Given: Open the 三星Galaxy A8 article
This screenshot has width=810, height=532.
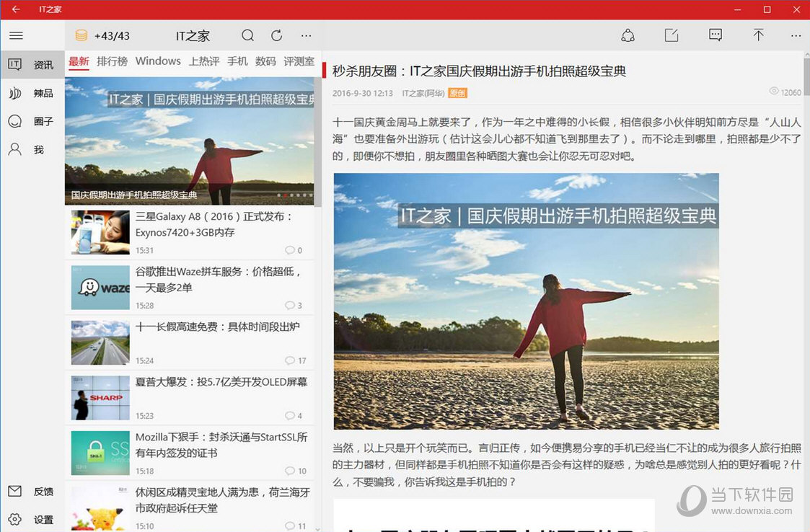Looking at the screenshot, I should tap(190, 232).
